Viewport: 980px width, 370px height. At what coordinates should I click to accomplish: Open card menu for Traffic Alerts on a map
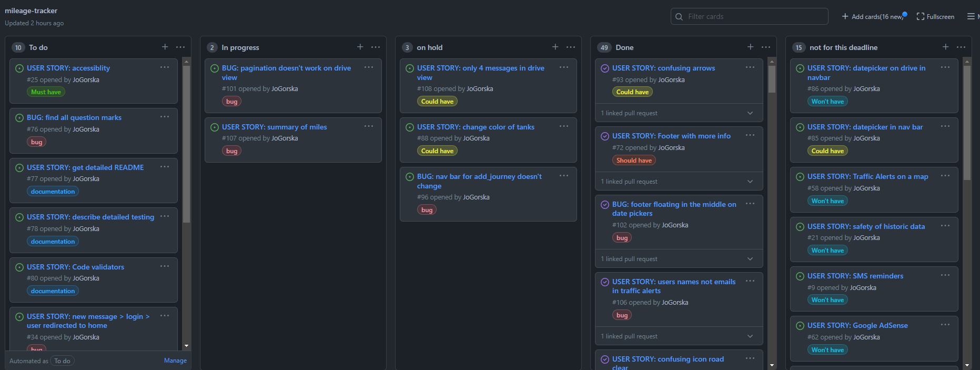[x=945, y=176]
